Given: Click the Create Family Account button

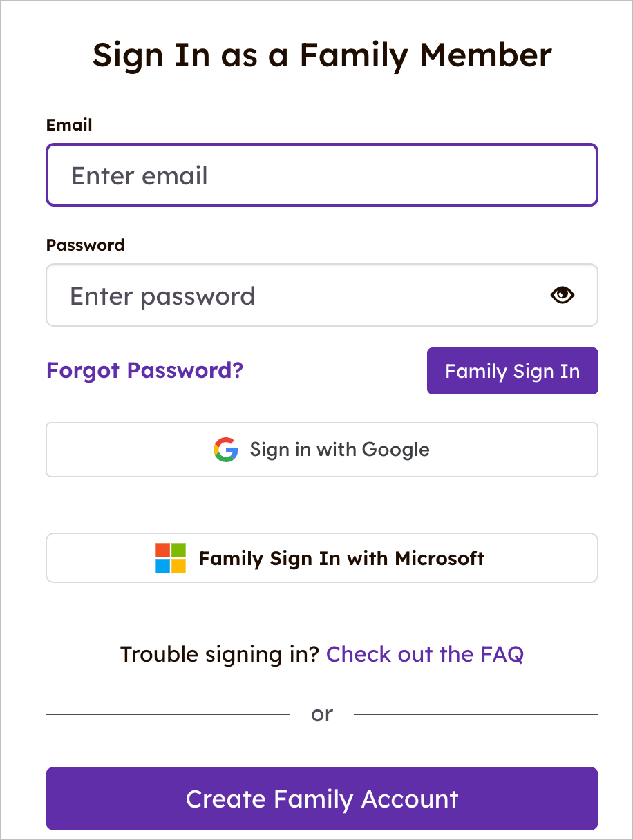Looking at the screenshot, I should pos(322,799).
